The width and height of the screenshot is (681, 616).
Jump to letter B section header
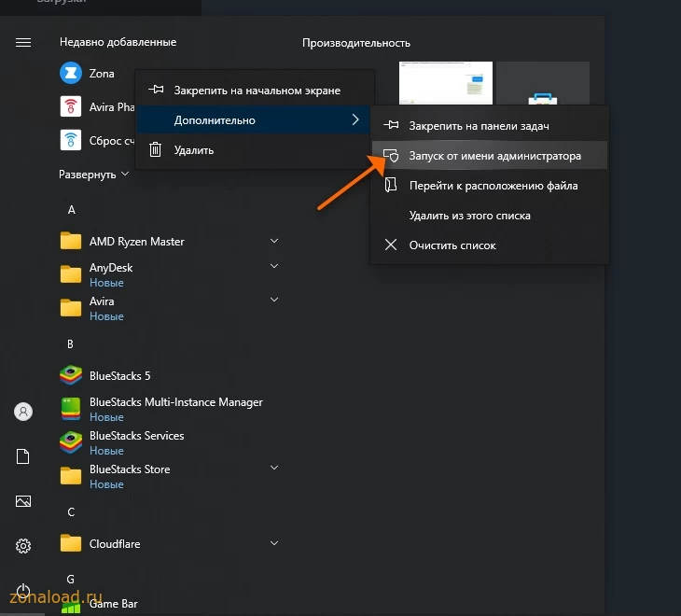(70, 344)
